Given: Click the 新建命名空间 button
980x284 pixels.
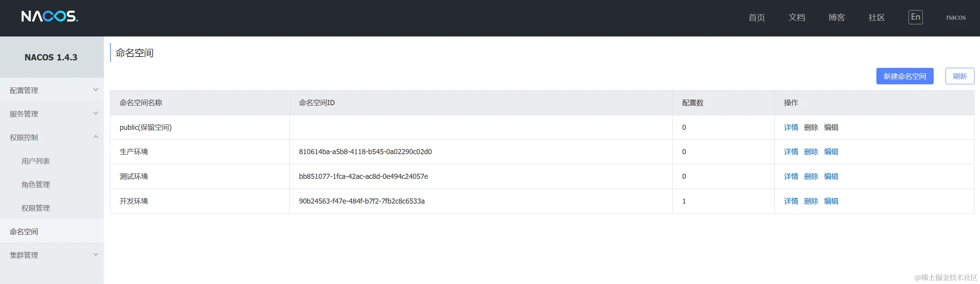Looking at the screenshot, I should click(905, 76).
